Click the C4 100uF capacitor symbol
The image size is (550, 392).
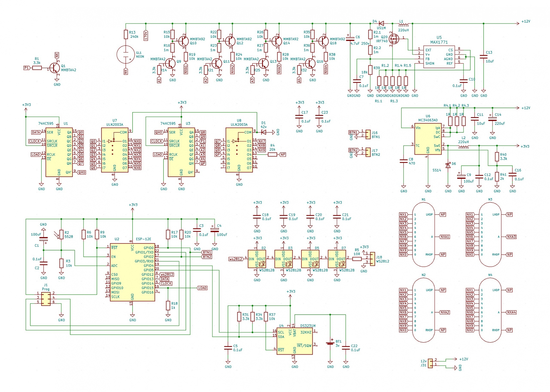tap(214, 230)
